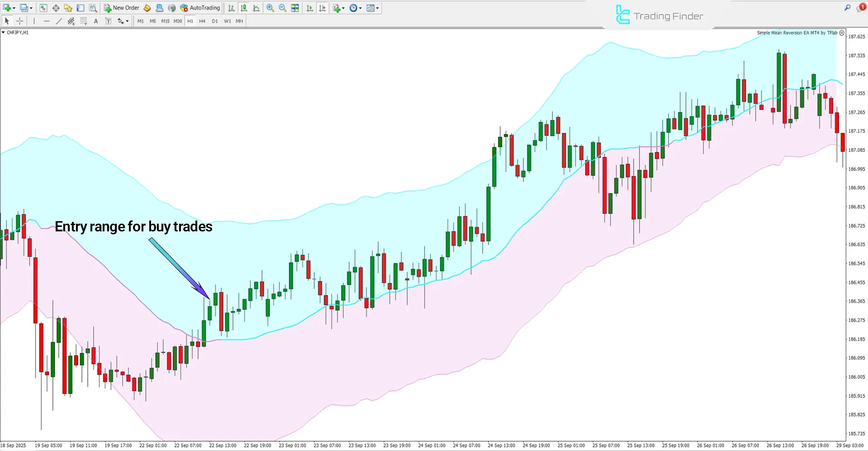Switch chart to Candlestick mode

click(243, 8)
